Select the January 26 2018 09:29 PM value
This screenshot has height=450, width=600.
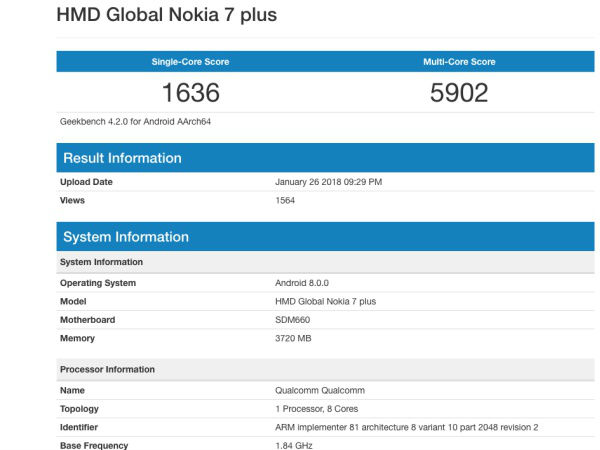click(328, 182)
